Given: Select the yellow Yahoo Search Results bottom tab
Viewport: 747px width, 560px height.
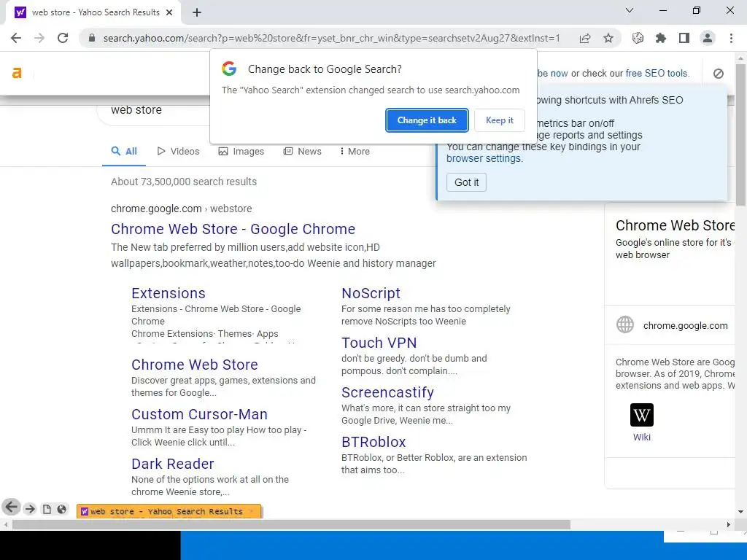Looking at the screenshot, I should [169, 511].
